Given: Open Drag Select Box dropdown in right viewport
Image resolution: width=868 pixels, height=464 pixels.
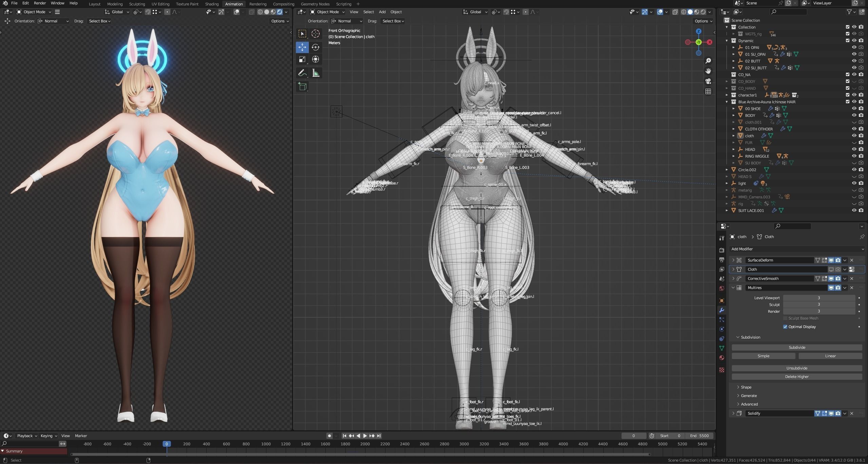Looking at the screenshot, I should pos(393,21).
